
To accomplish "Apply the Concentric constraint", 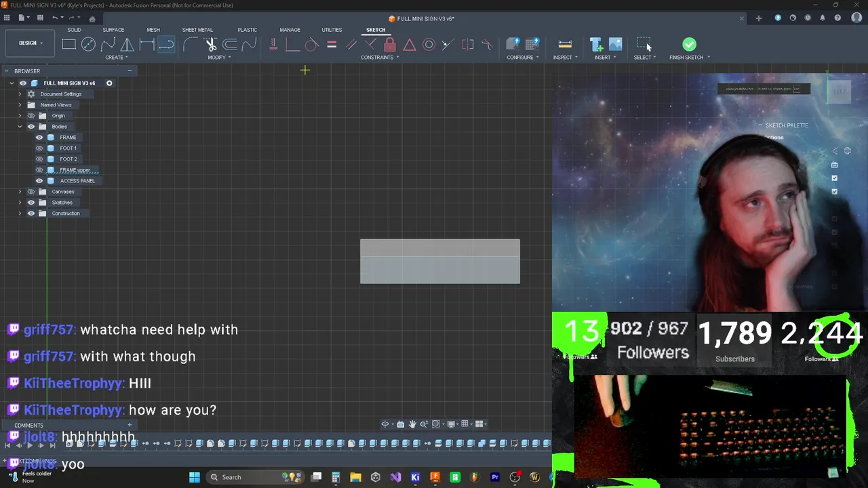I will click(x=429, y=45).
